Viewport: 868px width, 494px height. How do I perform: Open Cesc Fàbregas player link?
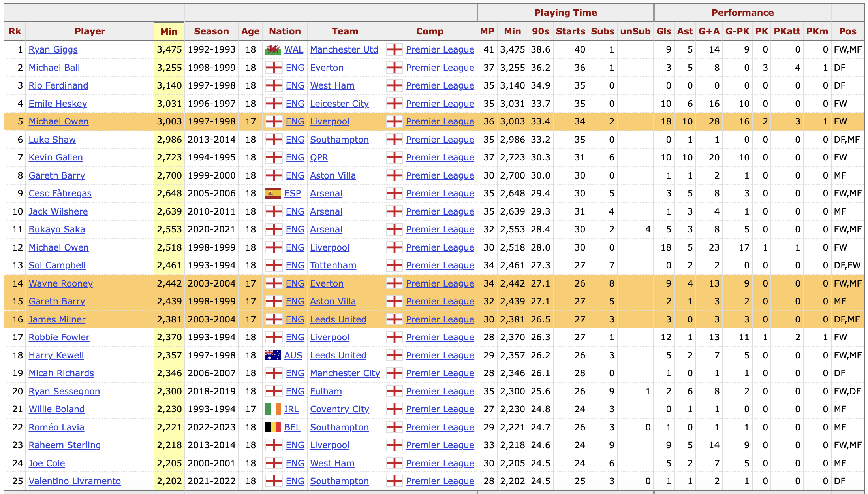click(60, 194)
